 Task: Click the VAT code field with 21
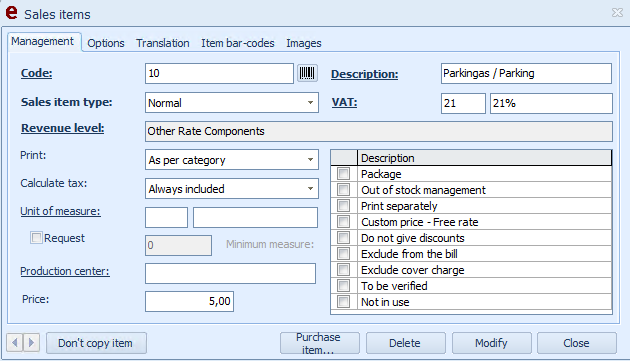click(x=463, y=103)
